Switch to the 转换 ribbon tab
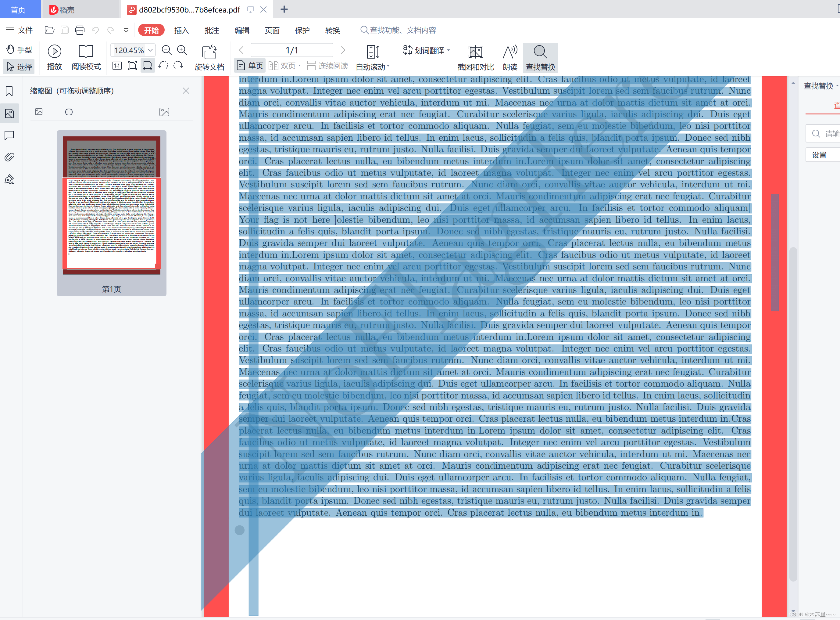 pos(332,30)
